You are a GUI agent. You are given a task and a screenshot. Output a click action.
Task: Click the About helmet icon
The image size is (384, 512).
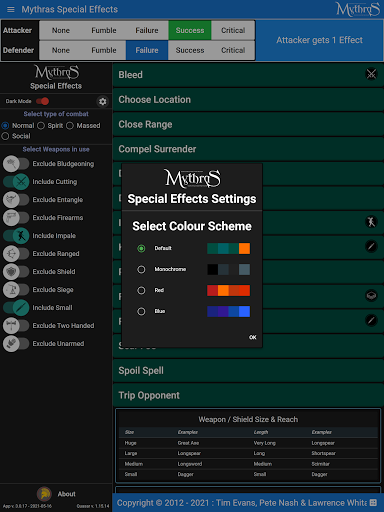click(44, 494)
